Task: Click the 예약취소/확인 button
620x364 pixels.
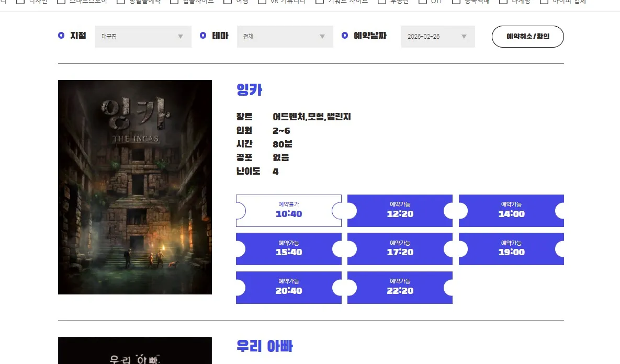Action: tap(527, 37)
